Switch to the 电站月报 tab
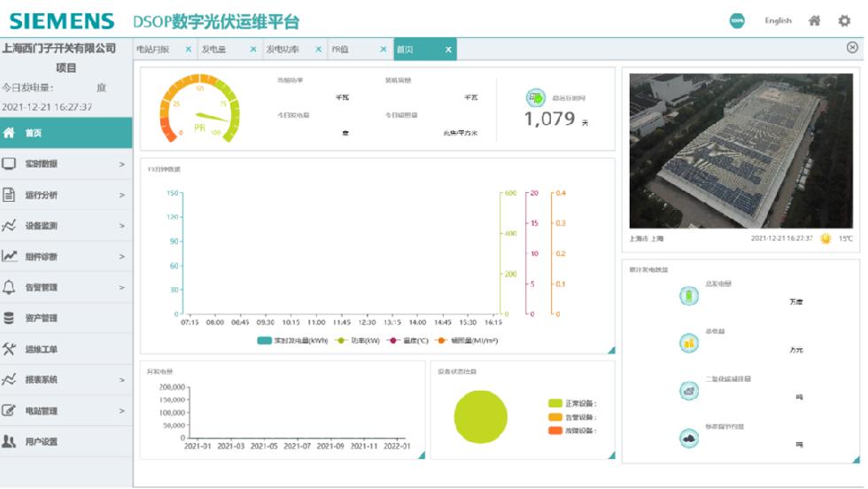 pos(152,50)
